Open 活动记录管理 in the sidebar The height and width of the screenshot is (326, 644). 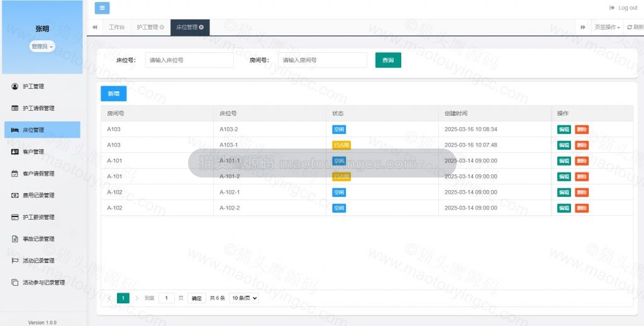pyautogui.click(x=42, y=261)
